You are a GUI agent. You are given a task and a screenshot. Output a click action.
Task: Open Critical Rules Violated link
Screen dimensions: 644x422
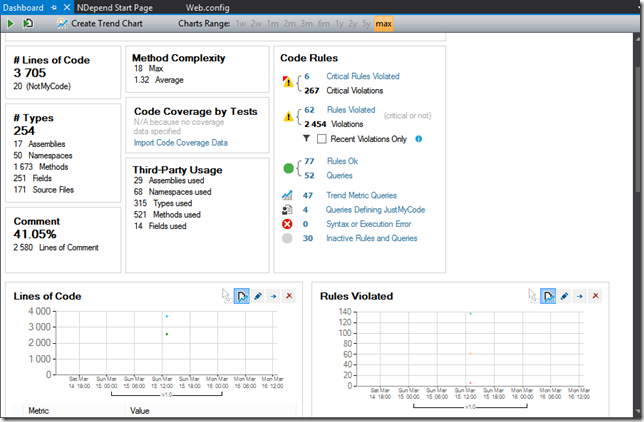point(363,76)
